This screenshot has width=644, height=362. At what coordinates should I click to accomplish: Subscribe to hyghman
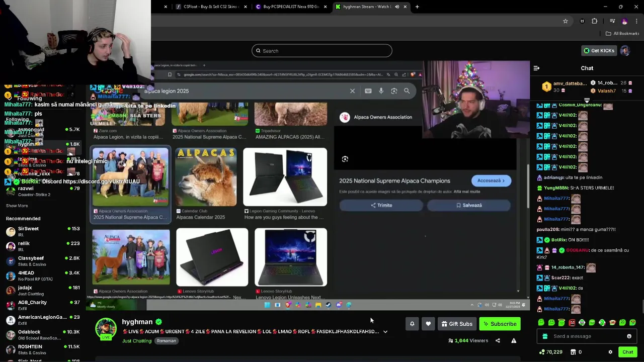click(500, 324)
